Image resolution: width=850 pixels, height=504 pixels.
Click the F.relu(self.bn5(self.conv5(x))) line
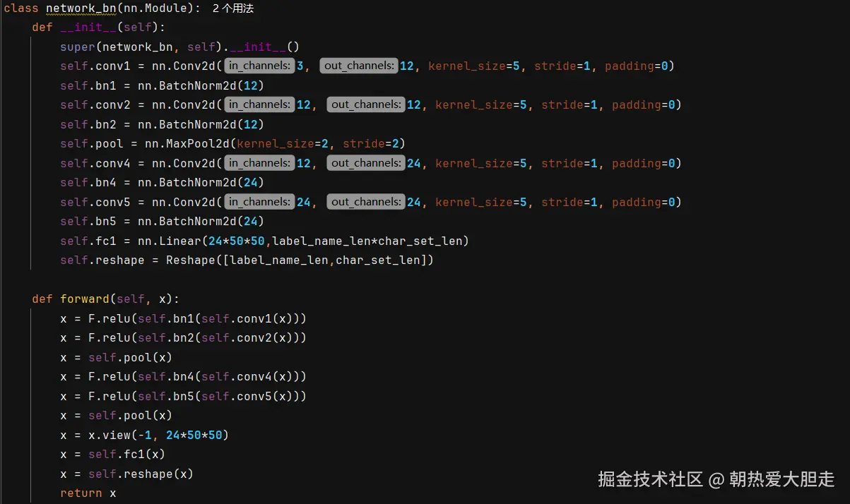pyautogui.click(x=184, y=396)
